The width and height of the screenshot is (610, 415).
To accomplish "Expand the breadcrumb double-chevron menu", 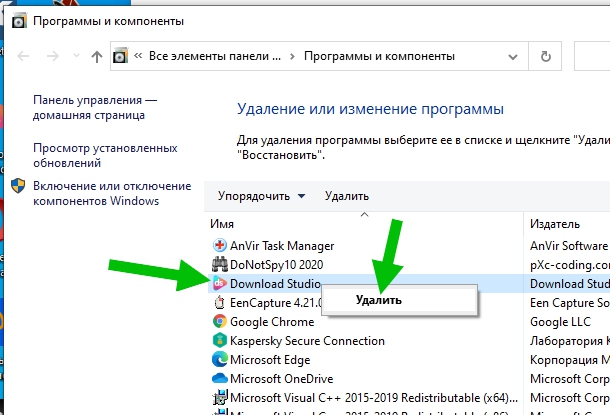I will [138, 56].
